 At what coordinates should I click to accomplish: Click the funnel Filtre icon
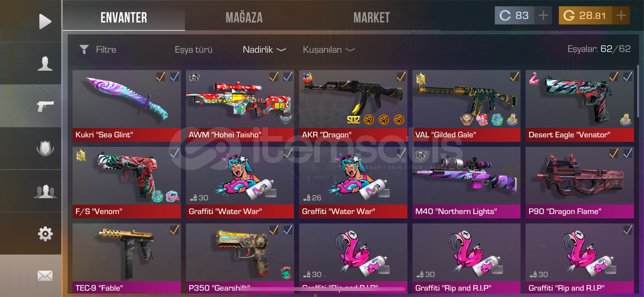[x=84, y=50]
